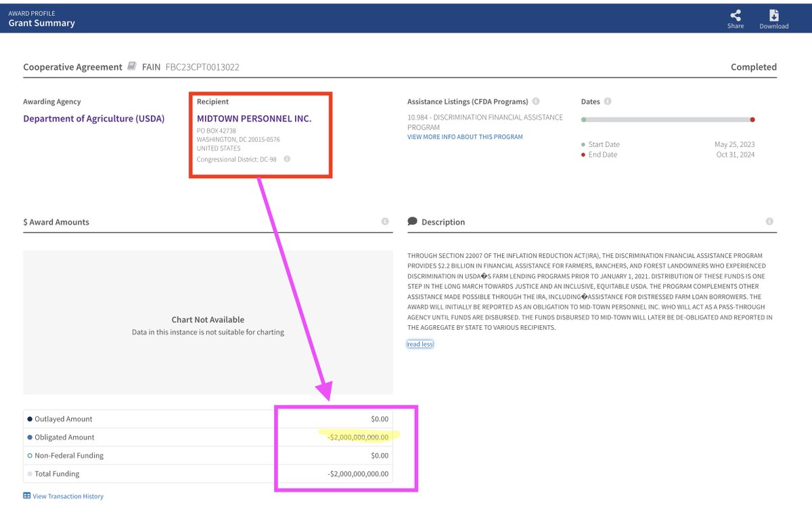Click WASHINGTON, DC 20015-0576 address line

(x=238, y=140)
